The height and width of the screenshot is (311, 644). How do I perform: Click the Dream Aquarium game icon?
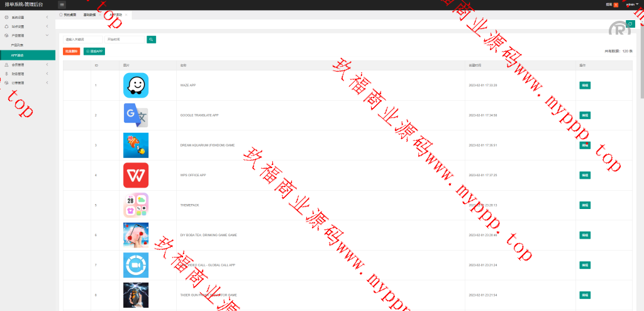[136, 145]
